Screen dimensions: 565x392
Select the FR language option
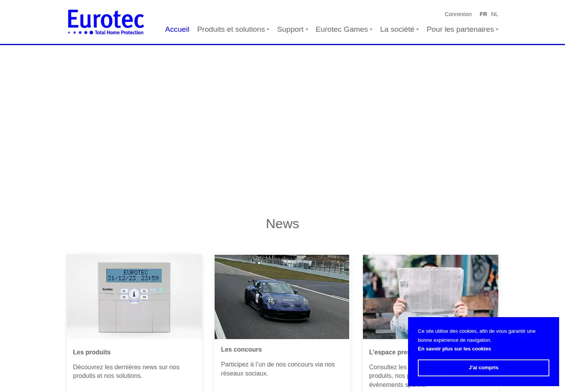pyautogui.click(x=483, y=14)
